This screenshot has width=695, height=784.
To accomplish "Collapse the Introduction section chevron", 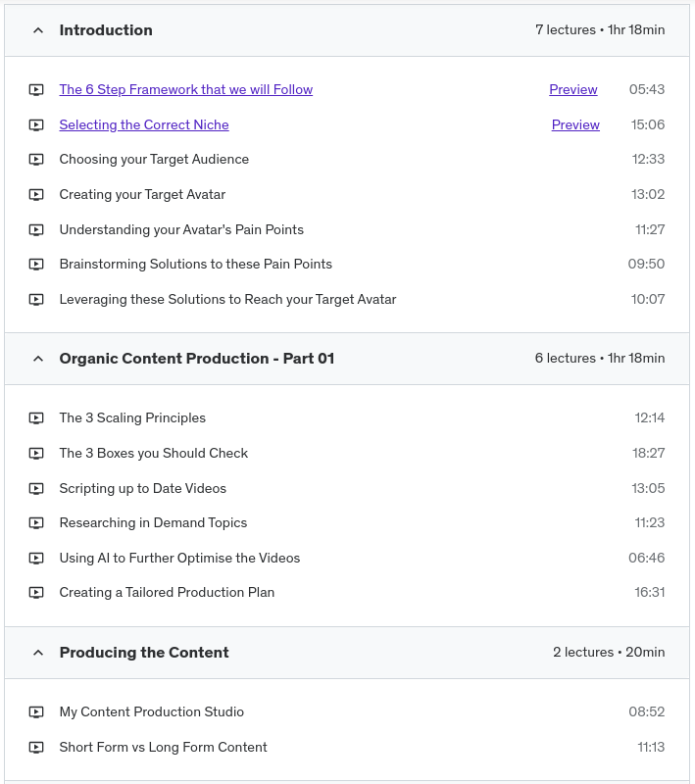I will 38,30.
